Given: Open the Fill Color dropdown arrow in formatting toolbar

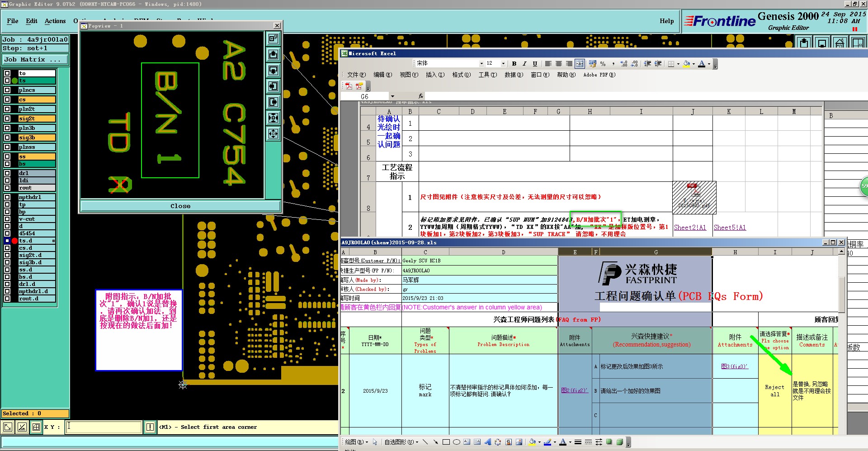Looking at the screenshot, I should pos(693,64).
